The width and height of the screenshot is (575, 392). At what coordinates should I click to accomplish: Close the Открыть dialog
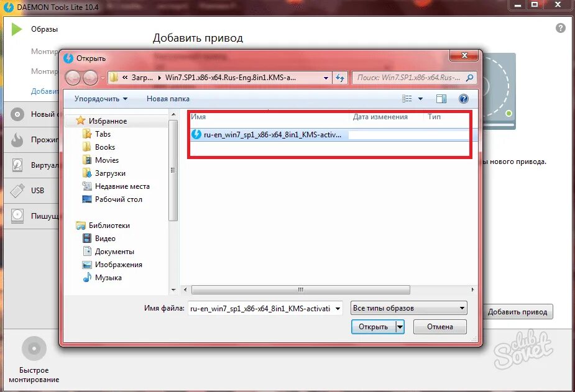(x=464, y=55)
